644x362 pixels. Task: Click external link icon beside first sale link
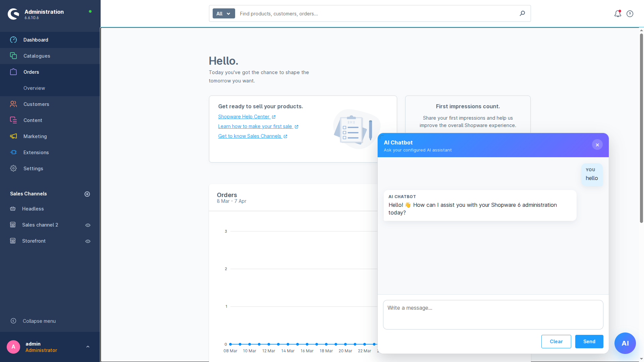pyautogui.click(x=297, y=127)
